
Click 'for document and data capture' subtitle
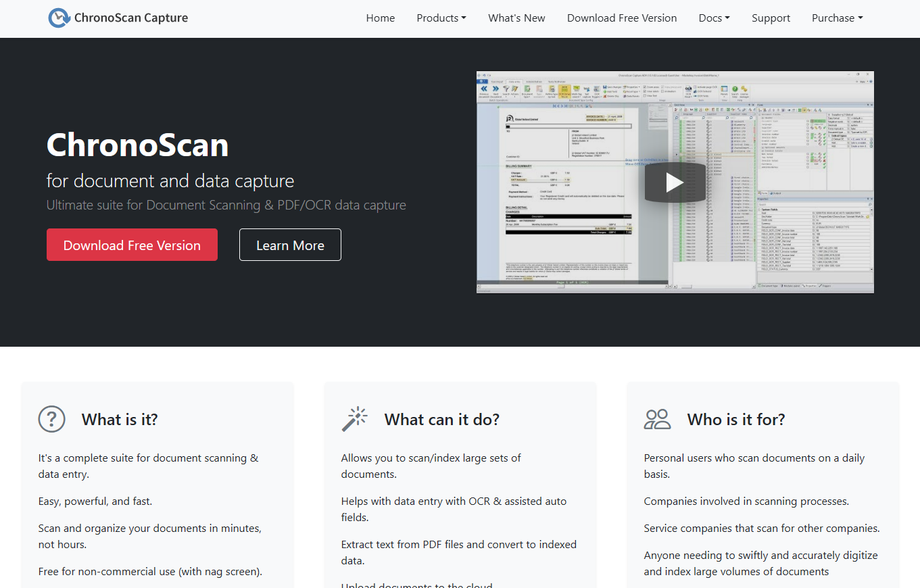(170, 181)
